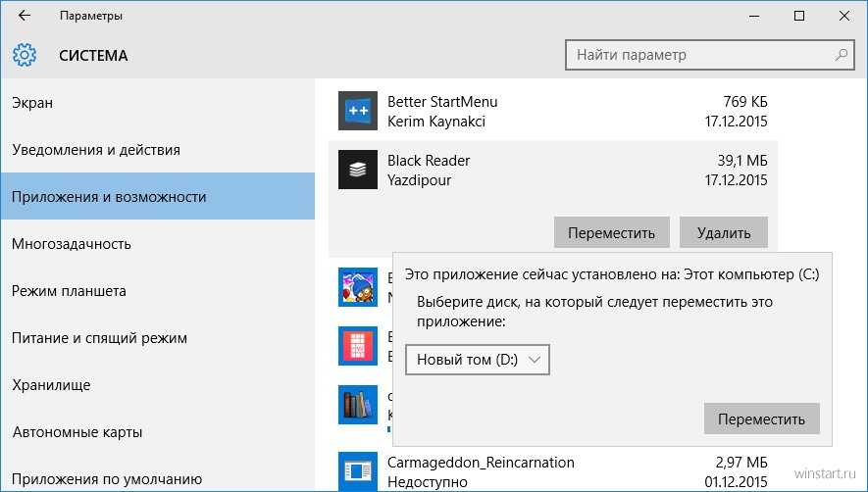The height and width of the screenshot is (492, 868).
Task: Click the red grid app icon
Action: [x=358, y=346]
